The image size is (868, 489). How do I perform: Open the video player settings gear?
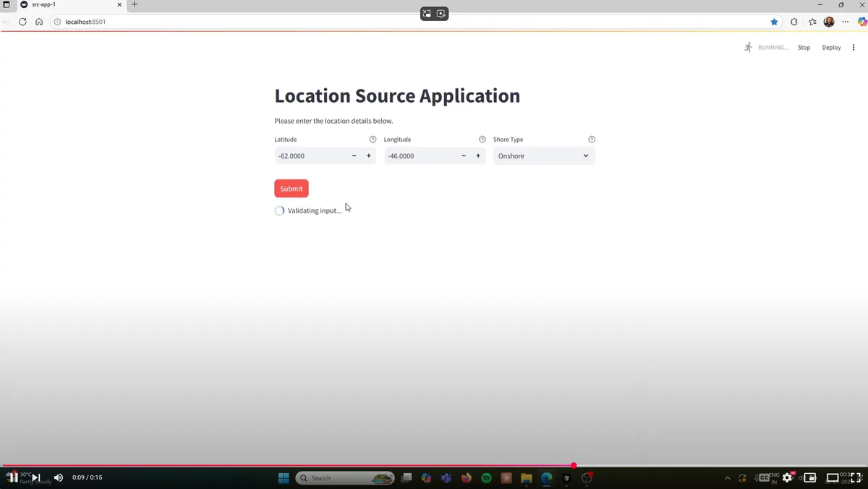coord(787,478)
